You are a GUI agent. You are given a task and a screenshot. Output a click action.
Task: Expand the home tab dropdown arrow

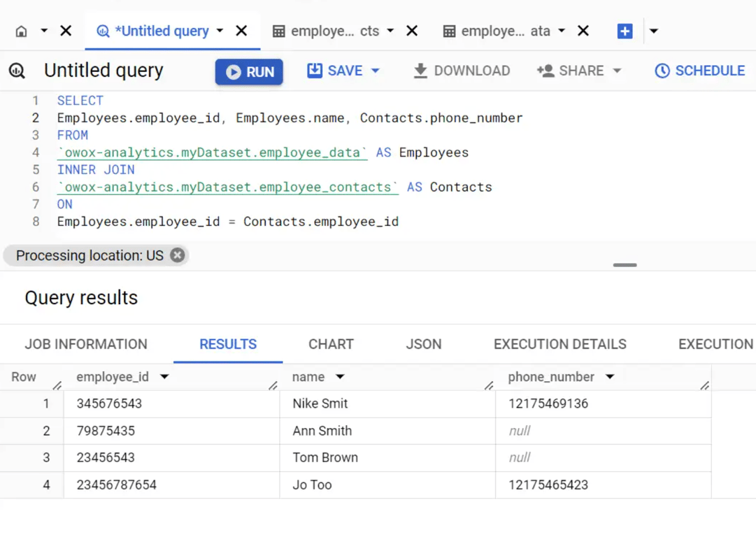tap(44, 31)
